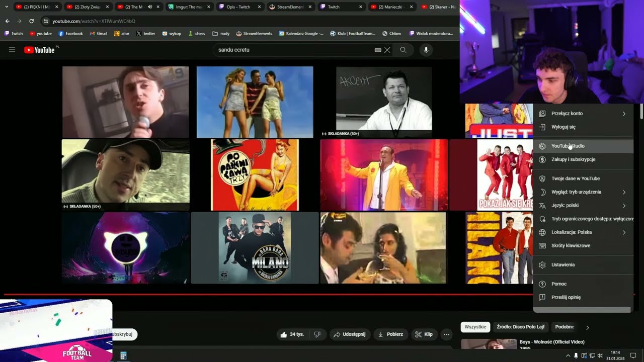Select the Podobne filter chip
Viewport: 644px width, 362px height.
tap(565, 327)
